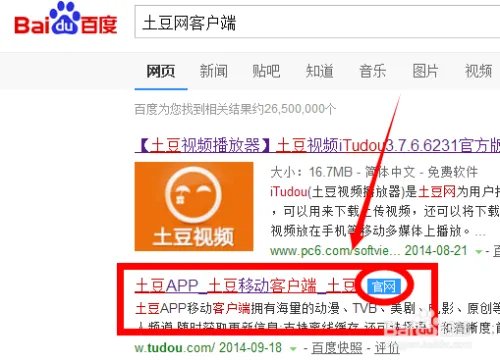Click the result count text 百度为您找到相关结果约26,500,000个
This screenshot has width=500, height=362.
[235, 109]
